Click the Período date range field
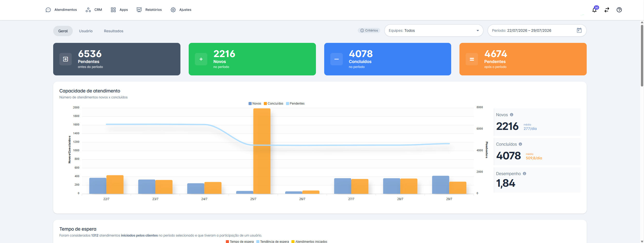This screenshot has width=644, height=243. point(537,30)
